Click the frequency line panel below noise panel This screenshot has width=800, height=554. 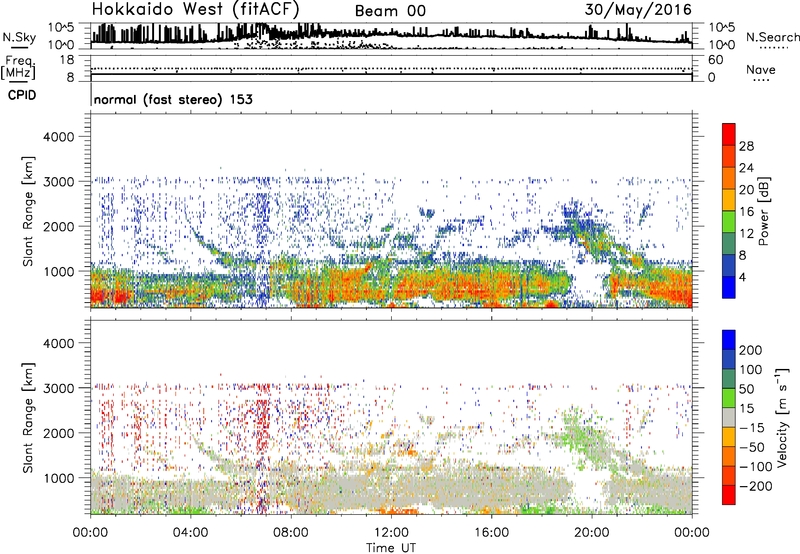(x=391, y=68)
